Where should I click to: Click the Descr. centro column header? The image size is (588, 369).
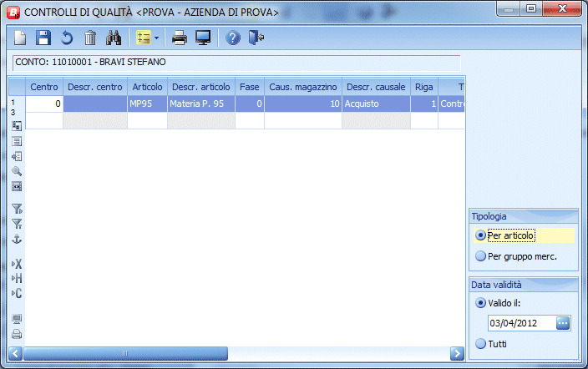pos(95,87)
